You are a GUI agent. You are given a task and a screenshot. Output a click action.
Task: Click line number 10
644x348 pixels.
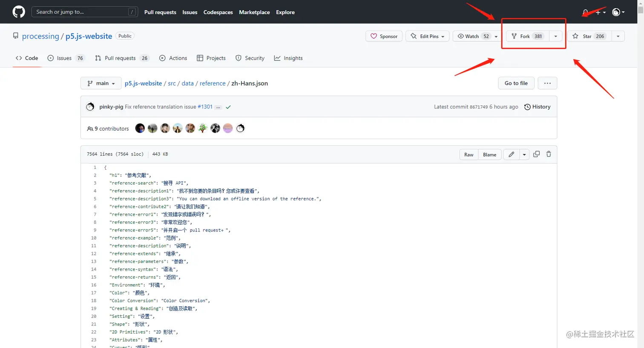coord(94,238)
